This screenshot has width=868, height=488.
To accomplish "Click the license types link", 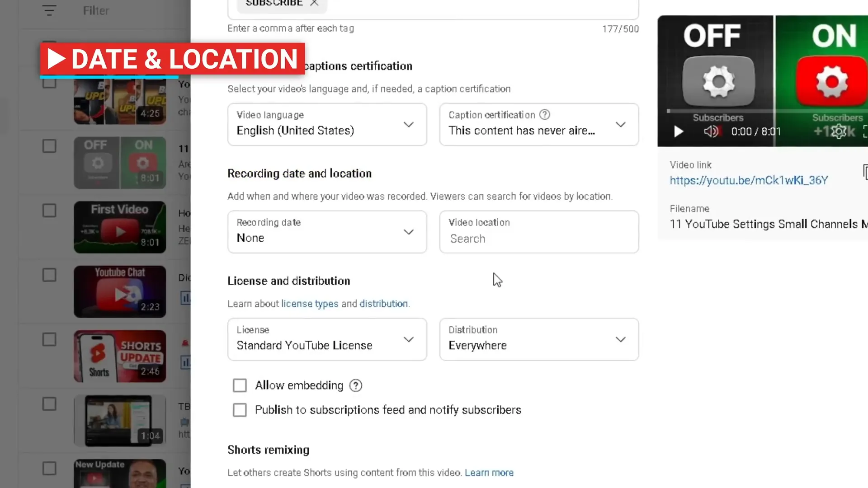I will [310, 304].
